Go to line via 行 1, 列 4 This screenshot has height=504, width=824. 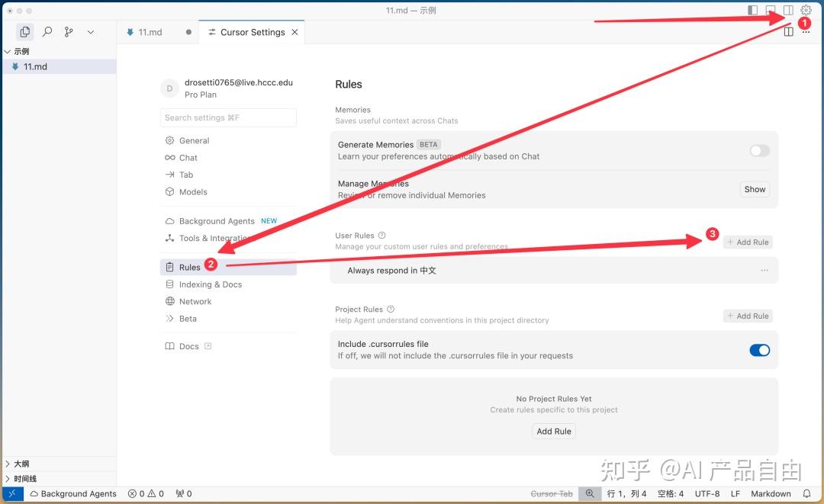tap(626, 494)
